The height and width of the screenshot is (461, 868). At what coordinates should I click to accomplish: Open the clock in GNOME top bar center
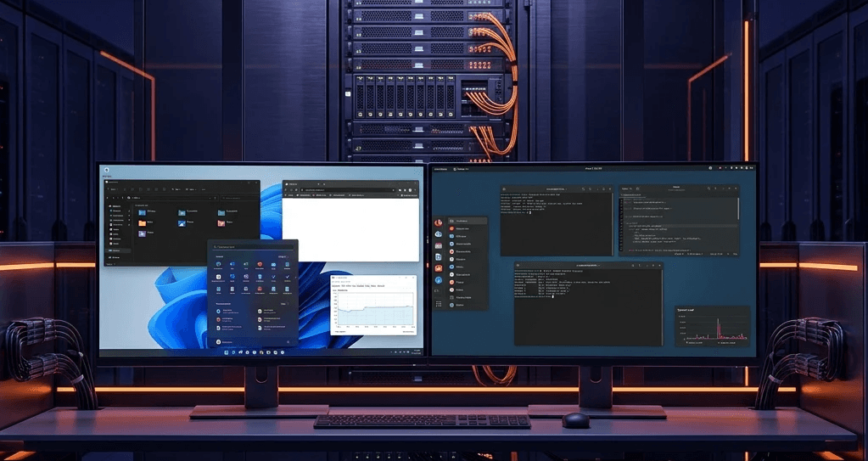coord(593,168)
